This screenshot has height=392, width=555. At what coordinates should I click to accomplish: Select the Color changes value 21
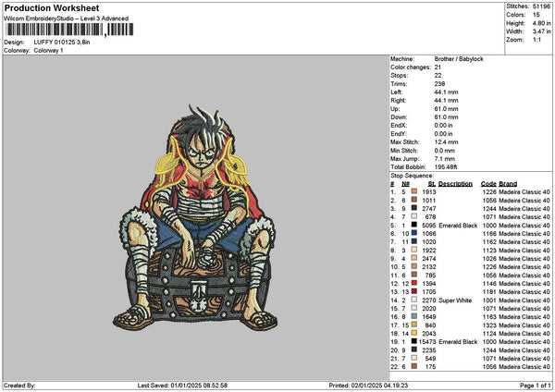coord(438,67)
